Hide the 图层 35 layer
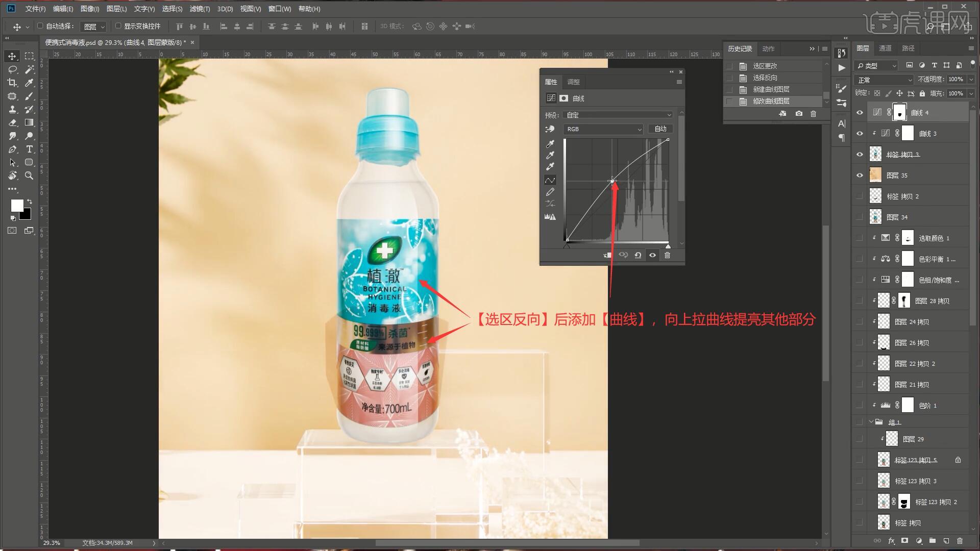 pos(860,176)
